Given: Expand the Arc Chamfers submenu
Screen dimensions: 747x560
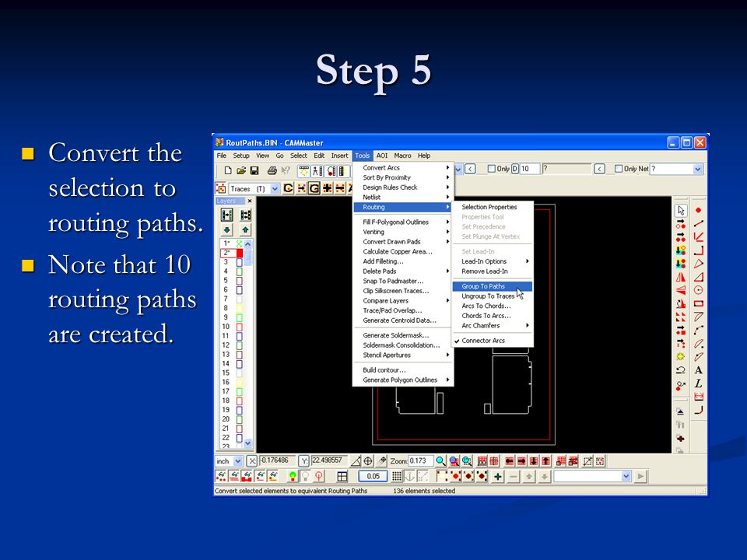Looking at the screenshot, I should pos(492,326).
